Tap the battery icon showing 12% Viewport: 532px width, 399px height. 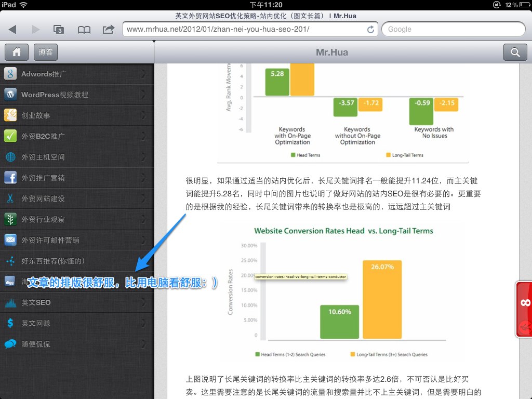525,5
